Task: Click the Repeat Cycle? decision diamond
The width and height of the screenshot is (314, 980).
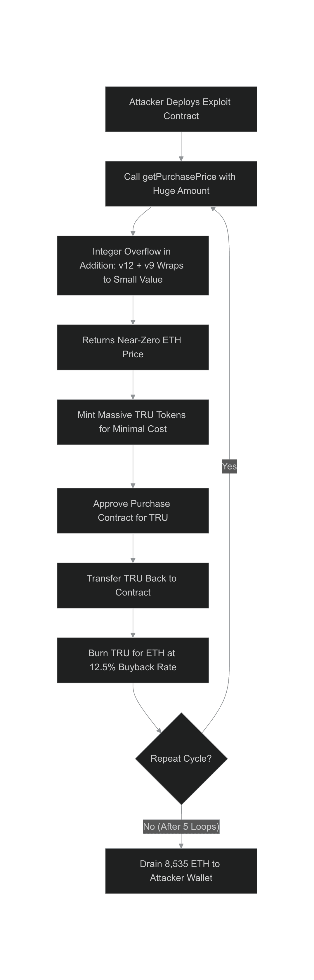Action: click(181, 758)
